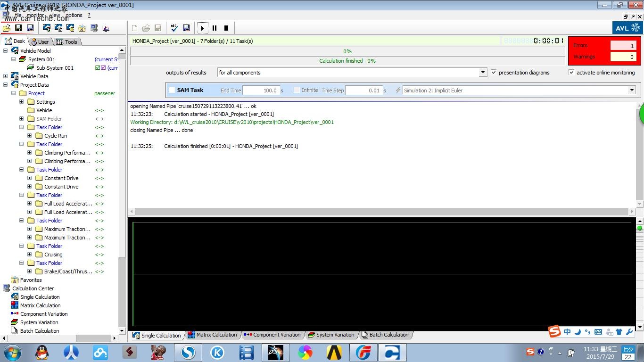Click the blue help question tray icon
The width and height of the screenshot is (644, 362).
[x=541, y=352]
